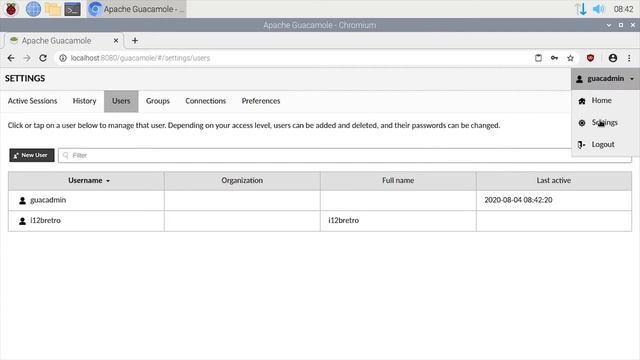Click the i12bretro full name cell

(x=398, y=220)
